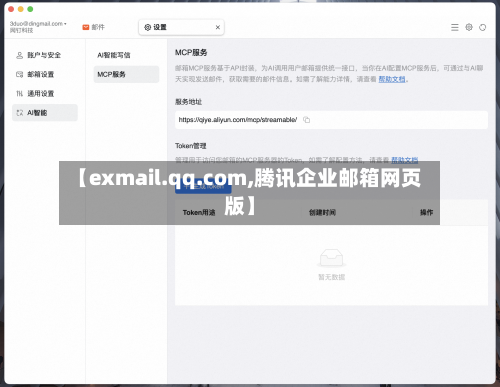Click the 暂无数据 empty table message
The height and width of the screenshot is (387, 500).
point(331,277)
